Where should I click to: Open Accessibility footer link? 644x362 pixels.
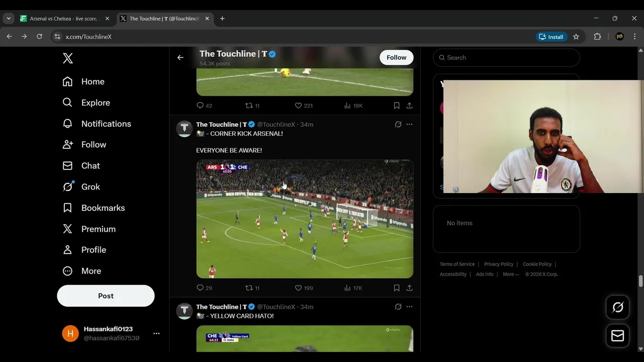coord(453,275)
